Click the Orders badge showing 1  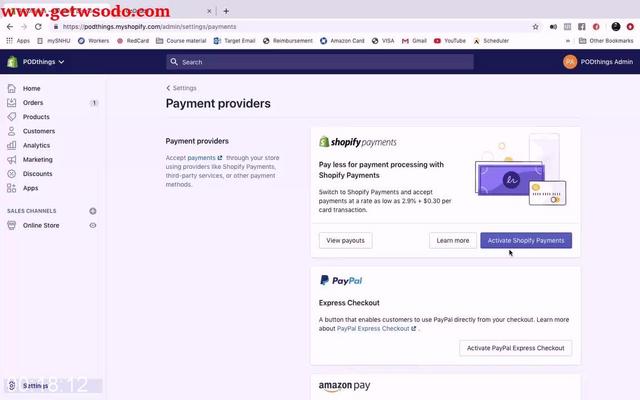[94, 103]
